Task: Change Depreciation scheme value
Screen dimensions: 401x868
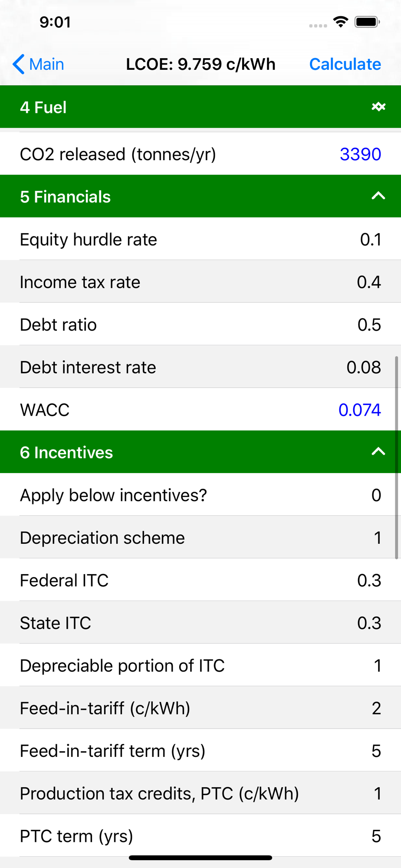Action: [x=377, y=538]
